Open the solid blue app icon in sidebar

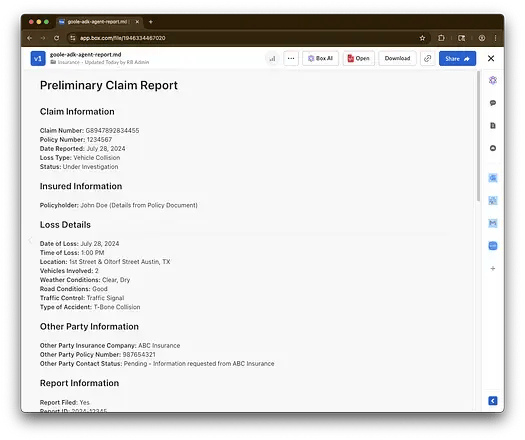[x=493, y=246]
